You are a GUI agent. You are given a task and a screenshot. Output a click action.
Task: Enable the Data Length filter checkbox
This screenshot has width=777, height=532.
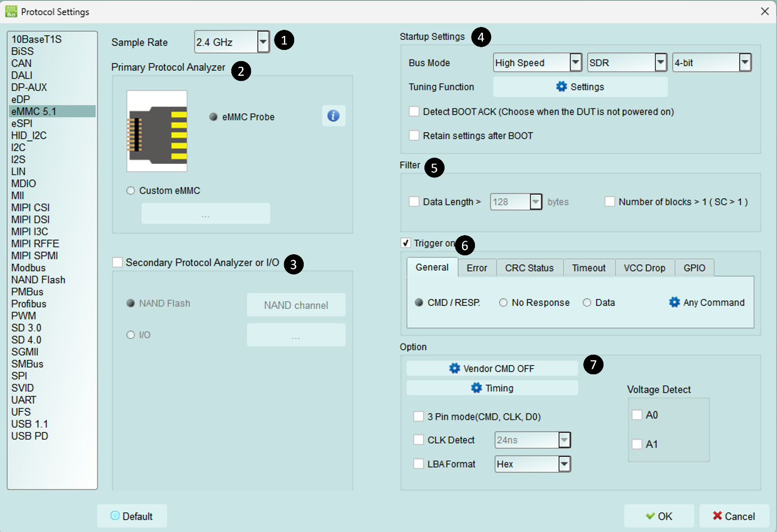(414, 201)
